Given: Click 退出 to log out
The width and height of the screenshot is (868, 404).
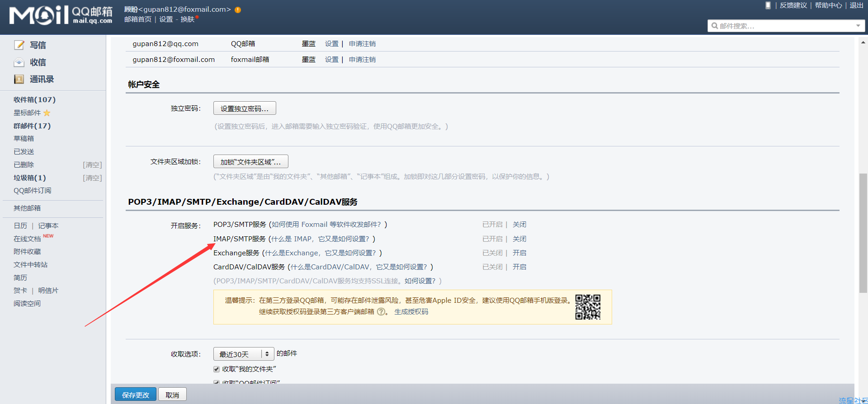Looking at the screenshot, I should point(857,5).
